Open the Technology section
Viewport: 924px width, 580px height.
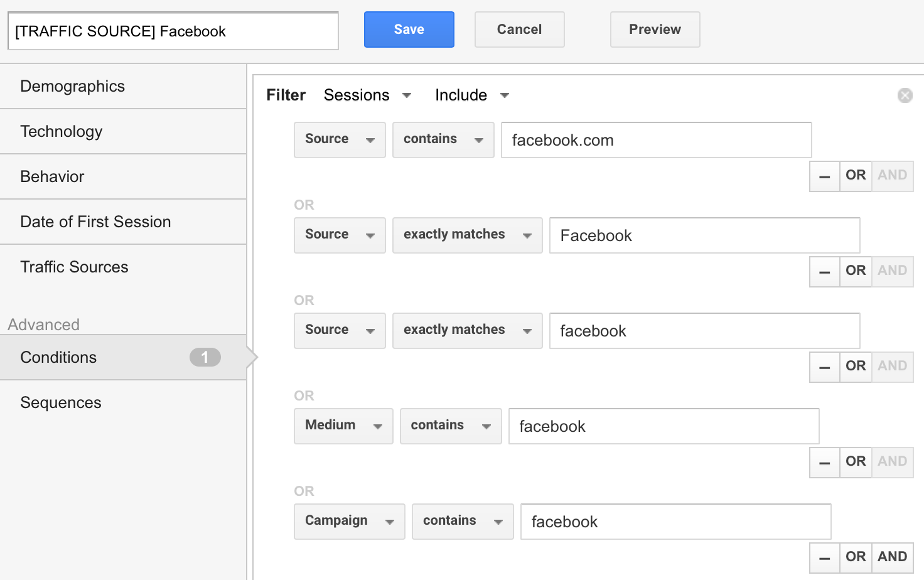tap(123, 131)
